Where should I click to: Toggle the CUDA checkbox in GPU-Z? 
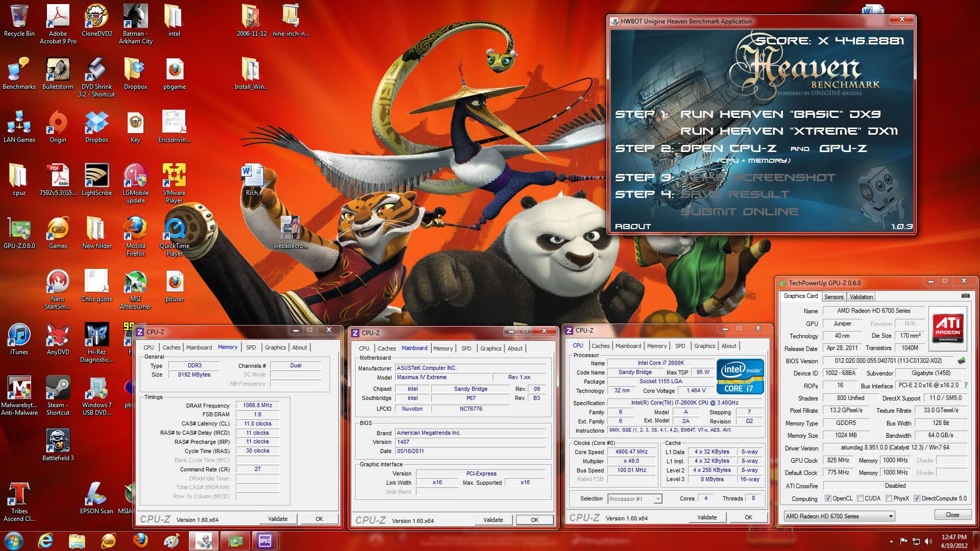point(861,498)
